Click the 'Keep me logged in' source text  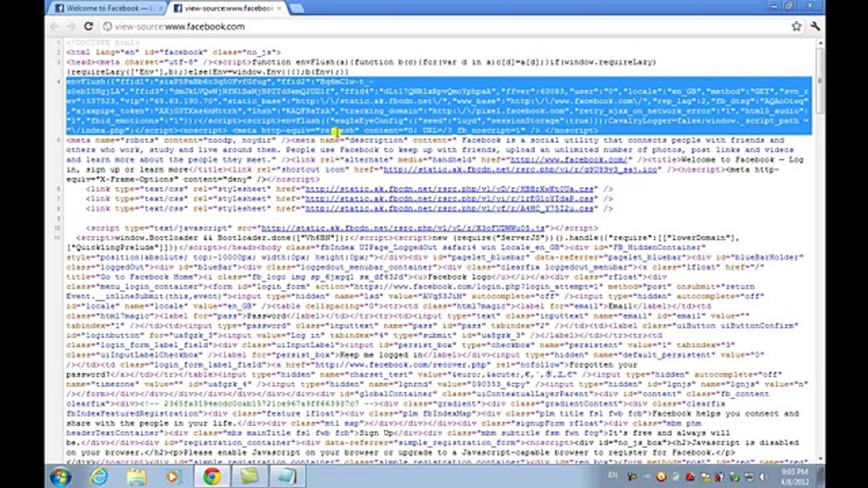click(382, 354)
